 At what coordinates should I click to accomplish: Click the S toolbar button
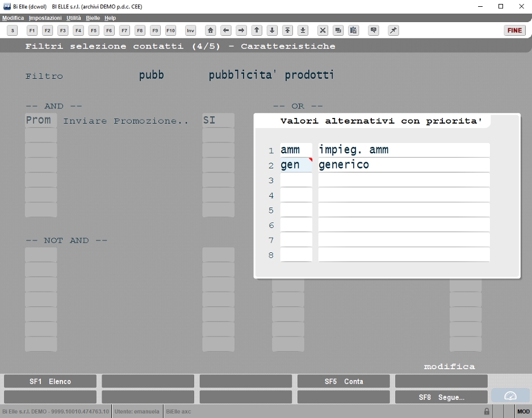tap(12, 31)
